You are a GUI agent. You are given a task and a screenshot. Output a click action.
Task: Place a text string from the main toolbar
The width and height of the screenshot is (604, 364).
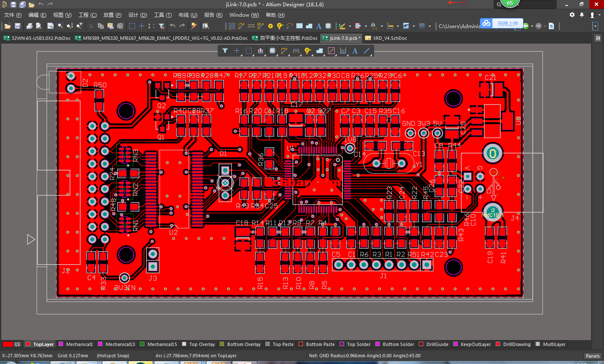[x=318, y=26]
